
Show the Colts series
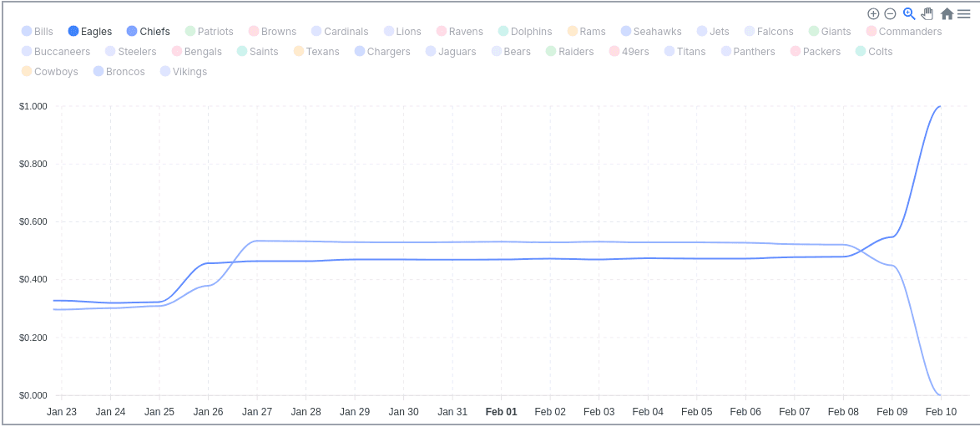[874, 51]
